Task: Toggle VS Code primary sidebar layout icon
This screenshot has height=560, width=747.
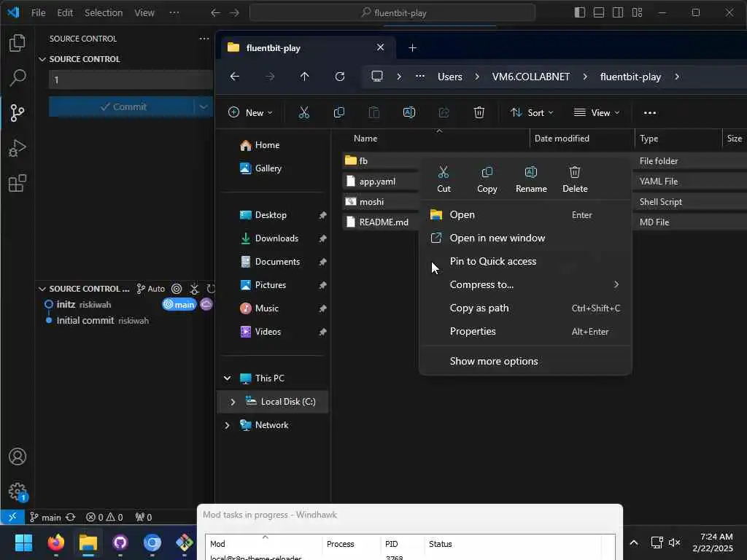Action: [580, 13]
